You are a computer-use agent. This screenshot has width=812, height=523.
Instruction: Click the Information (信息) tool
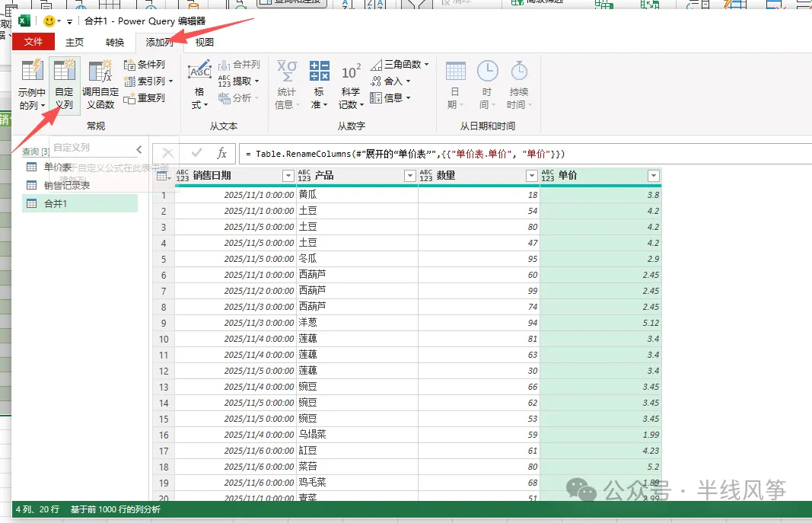(390, 98)
